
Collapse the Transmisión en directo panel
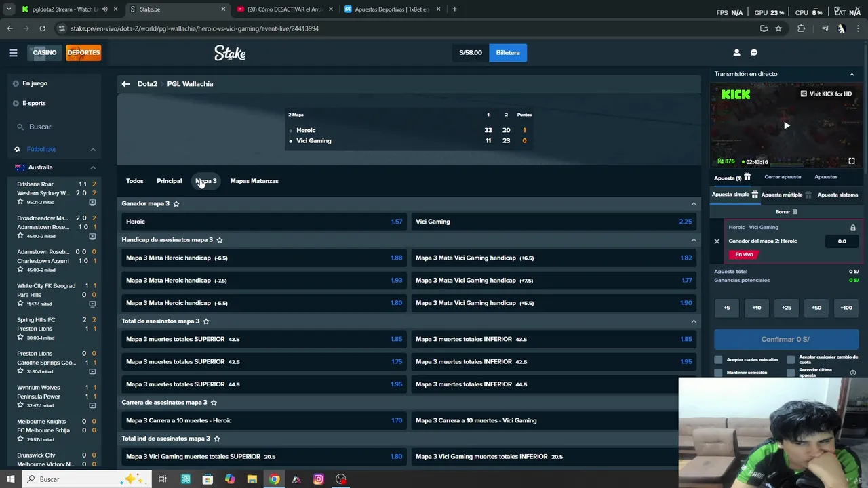point(852,74)
